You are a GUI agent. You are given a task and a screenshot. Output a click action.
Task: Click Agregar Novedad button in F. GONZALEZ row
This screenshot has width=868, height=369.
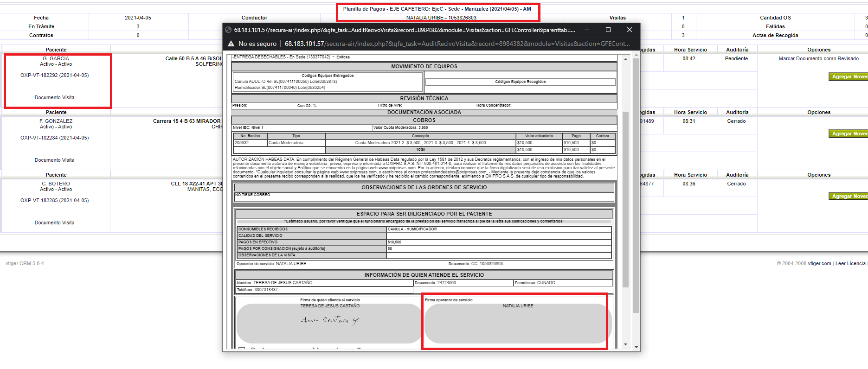pyautogui.click(x=848, y=134)
